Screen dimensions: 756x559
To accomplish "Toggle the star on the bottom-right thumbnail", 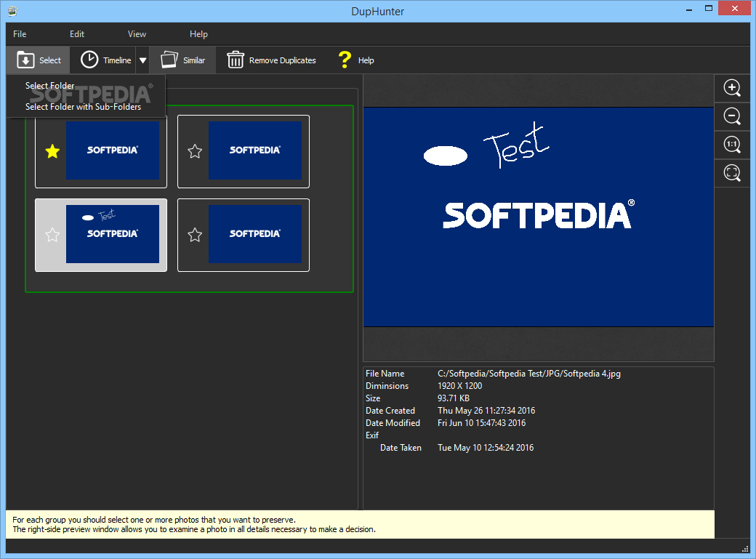I will coord(195,235).
